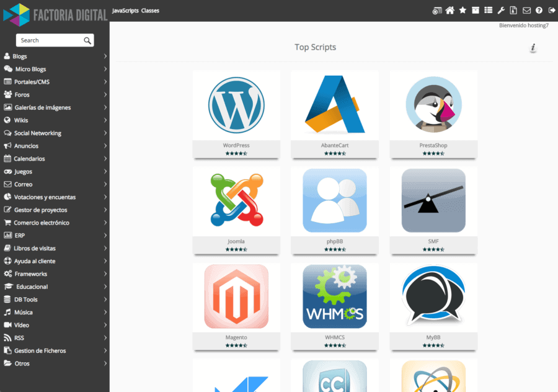Click the Wikis globe icon in sidebar
The width and height of the screenshot is (558, 392).
[x=7, y=120]
